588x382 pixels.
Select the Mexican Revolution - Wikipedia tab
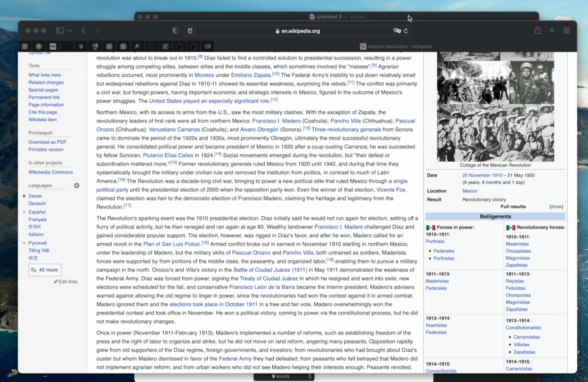(x=396, y=47)
